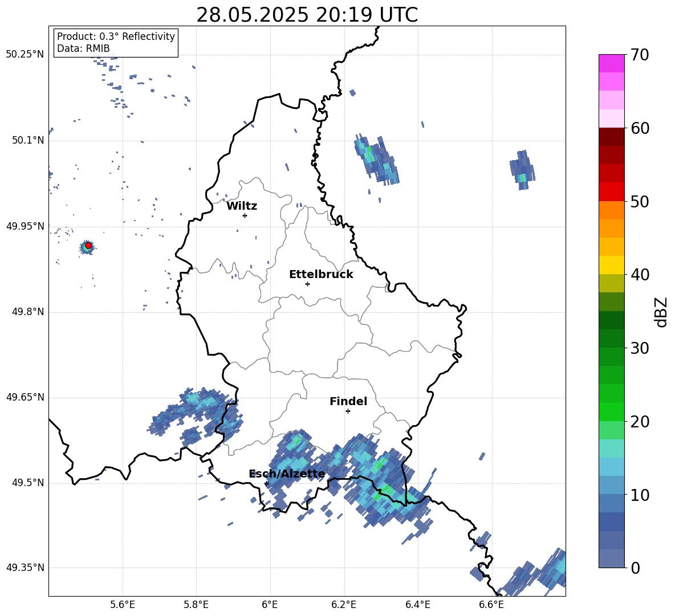Screen dimensions: 675x616
Task: Click the 70 colorbar tick label
Action: pos(640,55)
